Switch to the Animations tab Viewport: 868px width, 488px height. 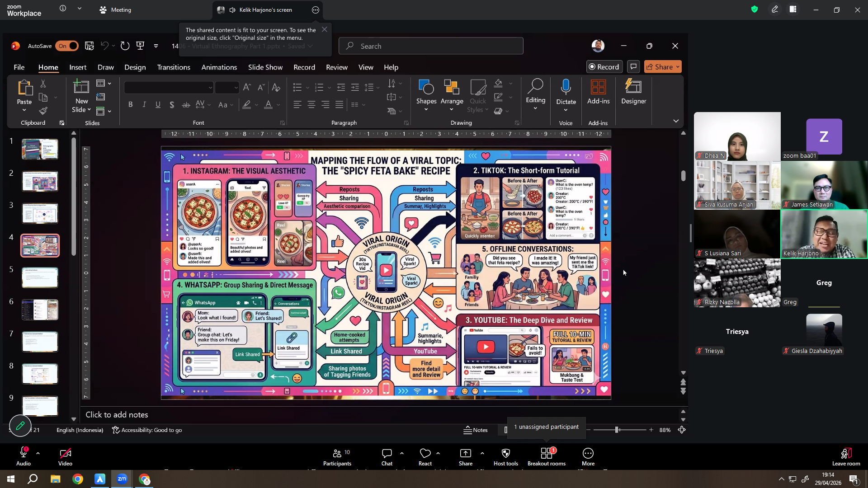pyautogui.click(x=219, y=67)
